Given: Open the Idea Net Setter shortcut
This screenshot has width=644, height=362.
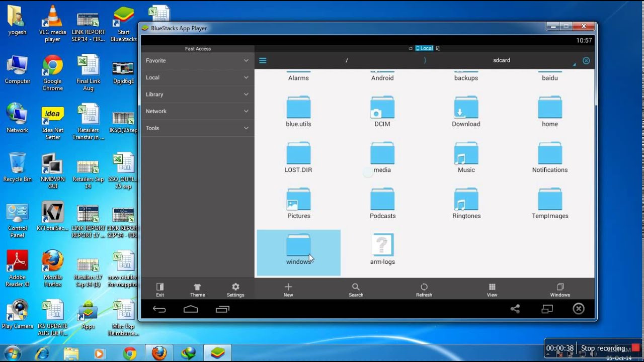Looking at the screenshot, I should click(x=52, y=122).
